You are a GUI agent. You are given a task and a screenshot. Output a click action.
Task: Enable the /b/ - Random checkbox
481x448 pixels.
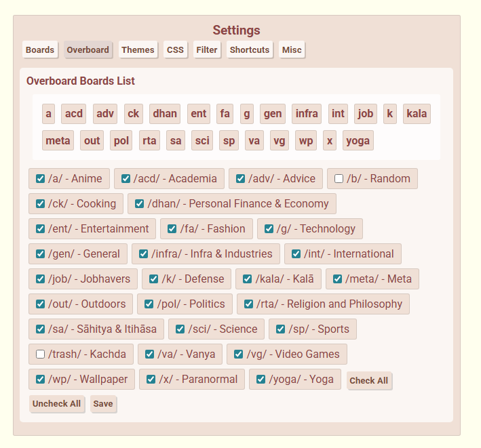339,179
